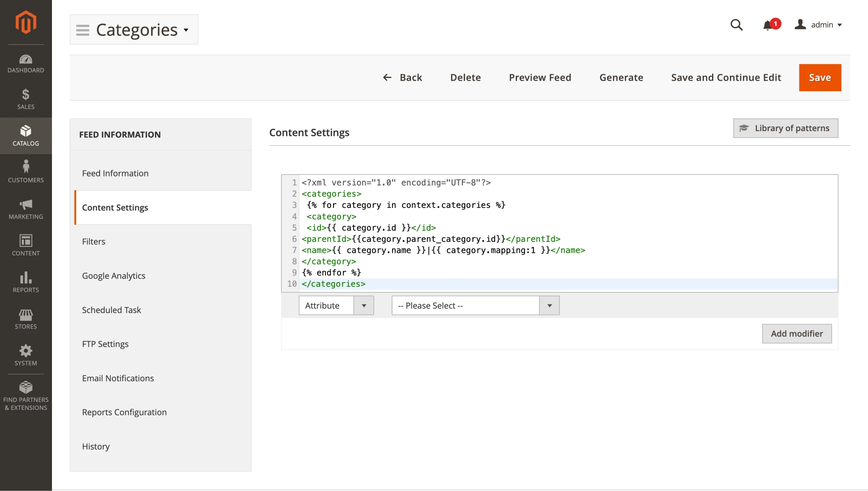The width and height of the screenshot is (868, 491).
Task: Open the Google Analytics settings
Action: (x=113, y=276)
